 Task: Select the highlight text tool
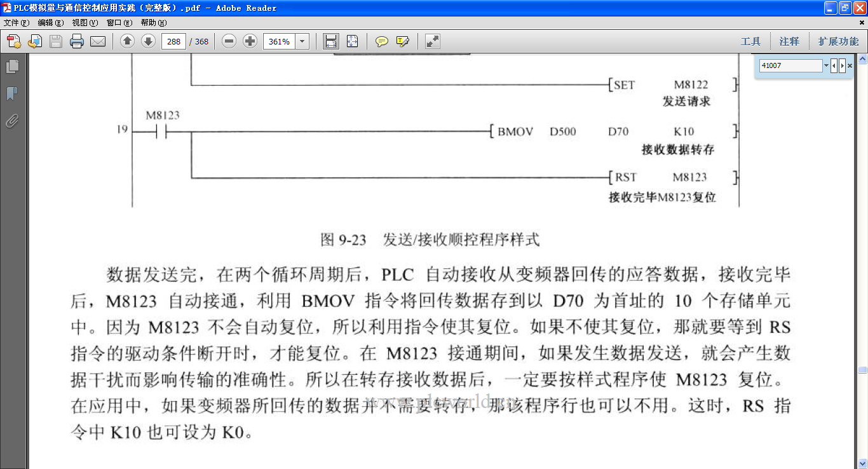[402, 41]
